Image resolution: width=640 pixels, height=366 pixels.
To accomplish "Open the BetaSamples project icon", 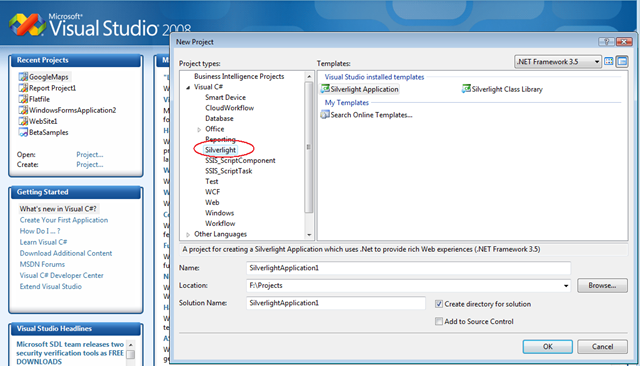I will (x=23, y=132).
